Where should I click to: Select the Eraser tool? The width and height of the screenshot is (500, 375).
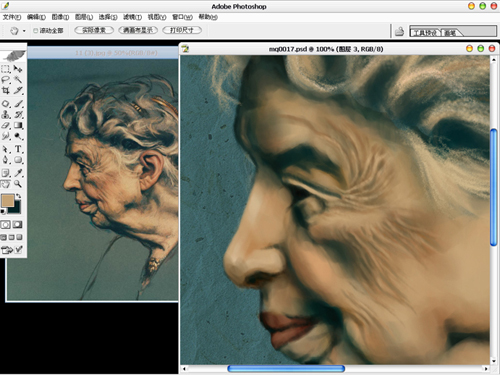pyautogui.click(x=6, y=125)
